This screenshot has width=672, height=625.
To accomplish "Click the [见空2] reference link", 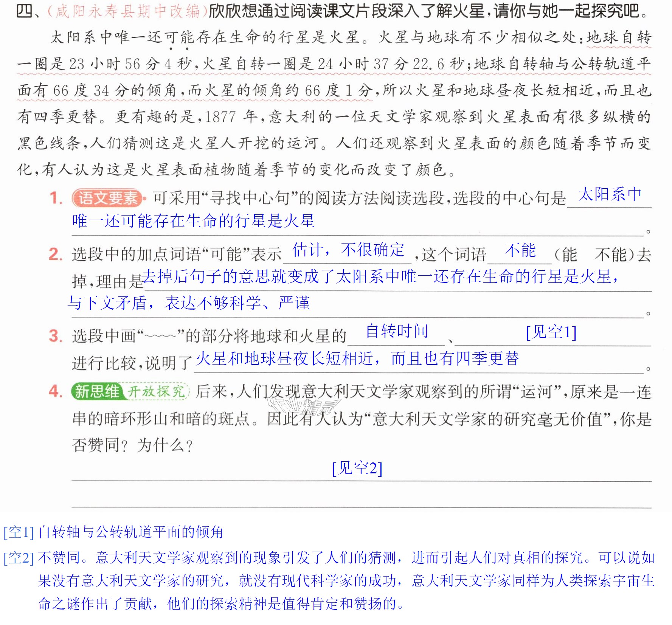I will pyautogui.click(x=357, y=468).
